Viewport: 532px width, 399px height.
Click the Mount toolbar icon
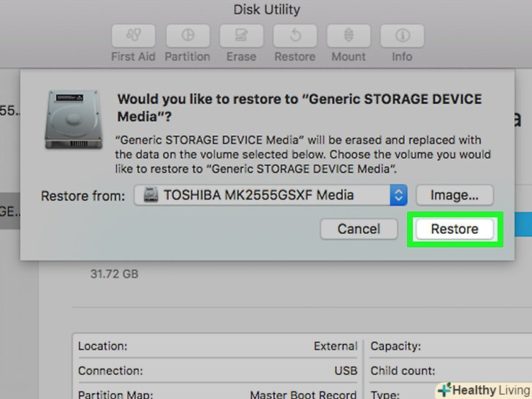pyautogui.click(x=349, y=36)
